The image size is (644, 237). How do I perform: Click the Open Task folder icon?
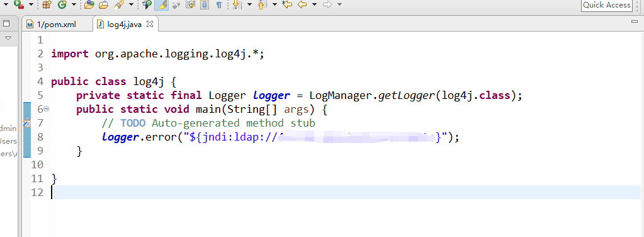pyautogui.click(x=103, y=5)
